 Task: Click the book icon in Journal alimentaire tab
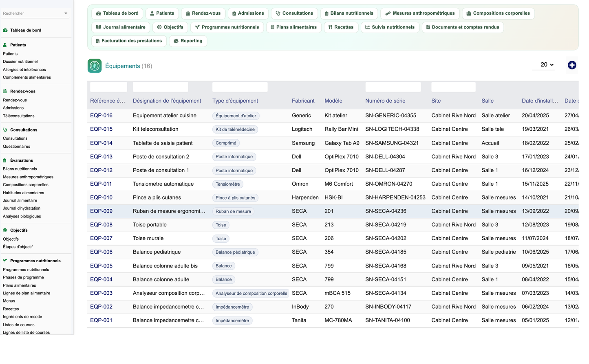(98, 27)
